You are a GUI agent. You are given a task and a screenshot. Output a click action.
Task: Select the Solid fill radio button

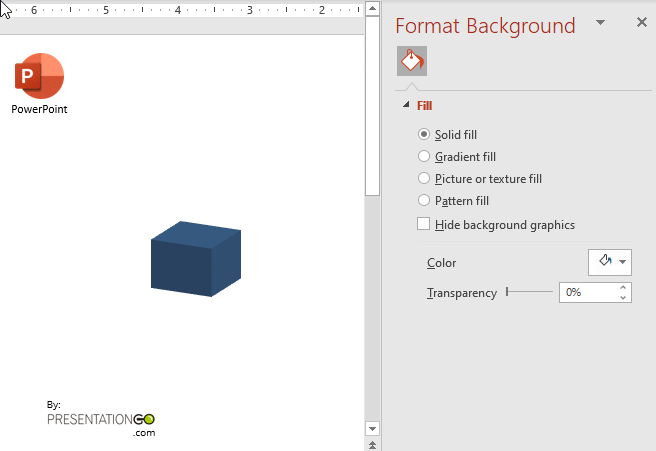(x=424, y=134)
